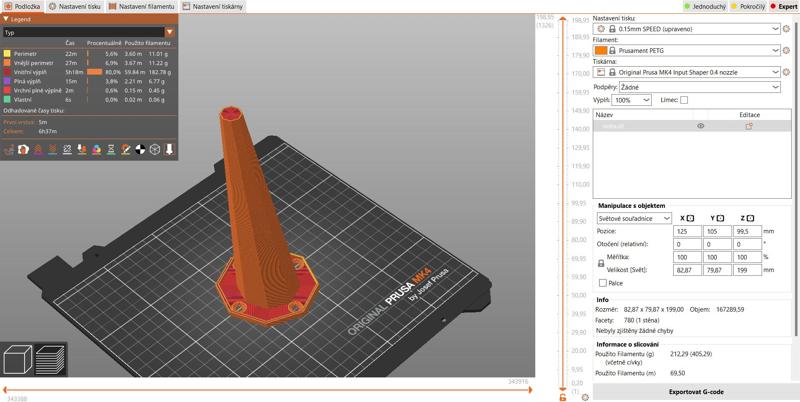Click the Pozice X field 125
Image resolution: width=800 pixels, height=402 pixels.
click(687, 231)
